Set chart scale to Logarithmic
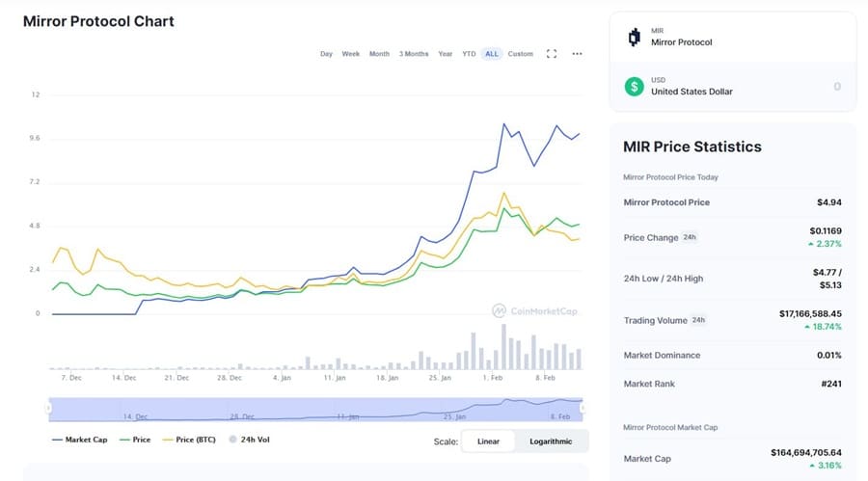This screenshot has width=868, height=481. (x=551, y=441)
